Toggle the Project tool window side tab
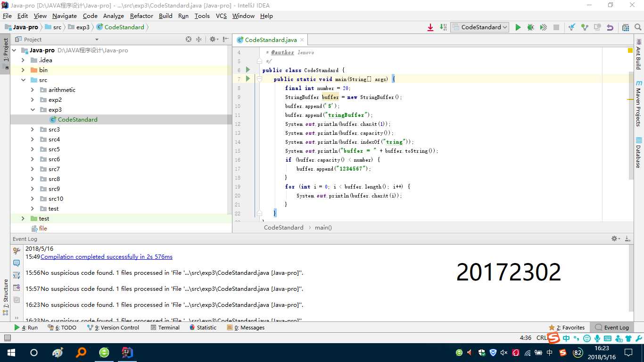Screen dimensions: 644x362 (5, 52)
